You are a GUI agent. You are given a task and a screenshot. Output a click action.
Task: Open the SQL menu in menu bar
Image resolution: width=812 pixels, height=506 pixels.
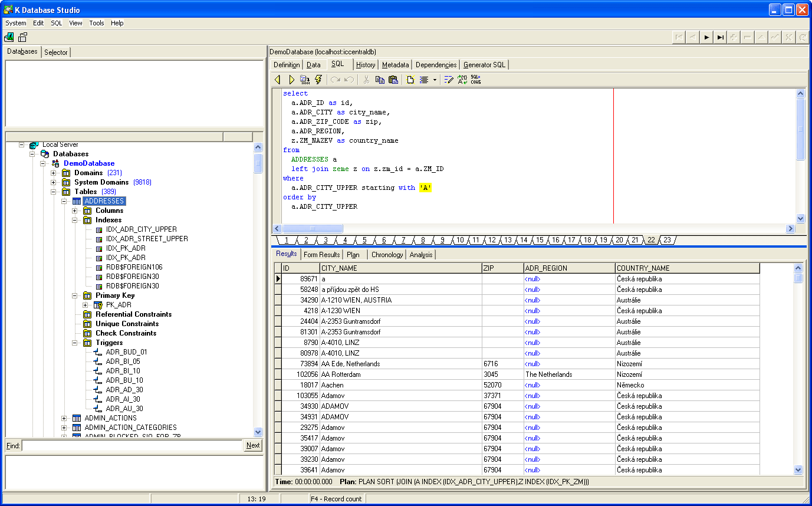click(x=56, y=23)
